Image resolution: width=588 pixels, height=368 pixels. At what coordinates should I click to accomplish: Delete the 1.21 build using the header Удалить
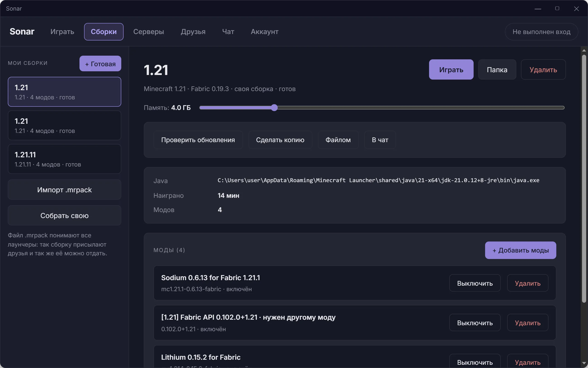(x=543, y=70)
